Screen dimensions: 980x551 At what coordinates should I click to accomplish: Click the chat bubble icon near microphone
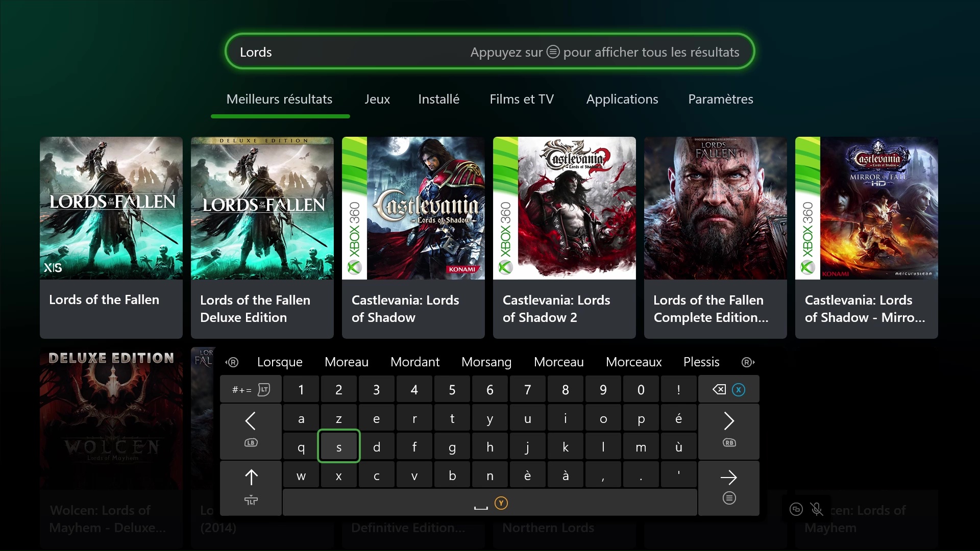click(796, 509)
